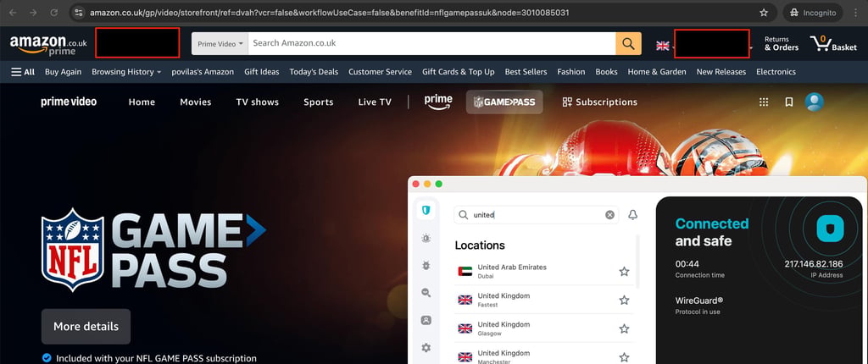Image resolution: width=868 pixels, height=364 pixels.
Task: Click the browser address bar URL
Action: [330, 12]
